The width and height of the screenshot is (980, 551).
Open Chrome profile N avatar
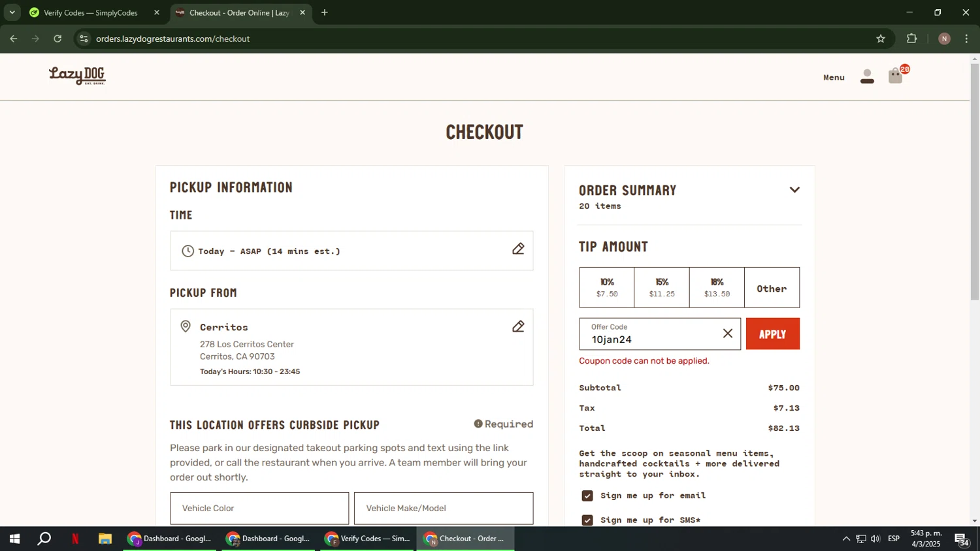click(x=944, y=39)
